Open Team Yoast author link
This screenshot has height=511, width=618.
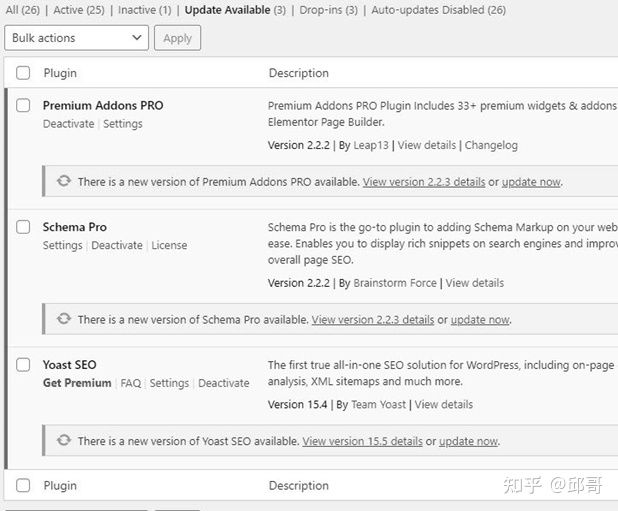pos(378,404)
